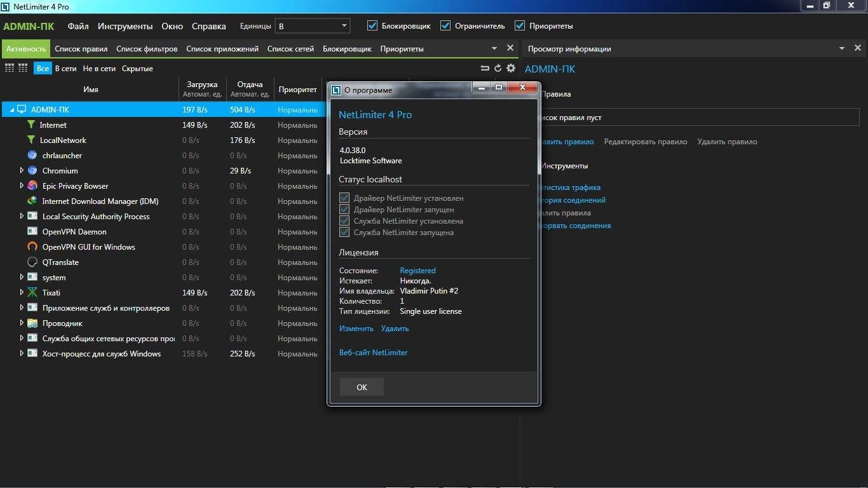Expand the Проводник tree row

point(22,323)
